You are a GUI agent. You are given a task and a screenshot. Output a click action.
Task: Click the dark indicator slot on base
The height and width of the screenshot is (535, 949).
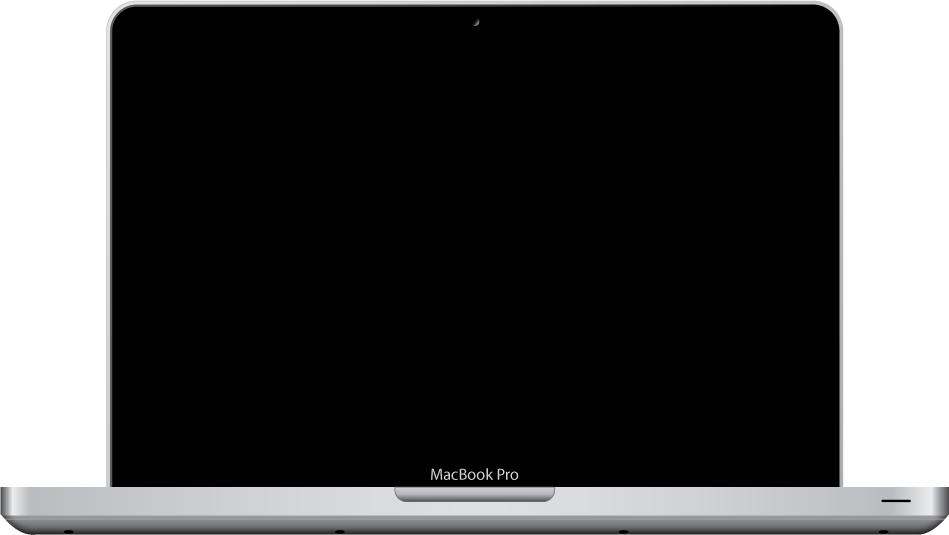(x=896, y=501)
